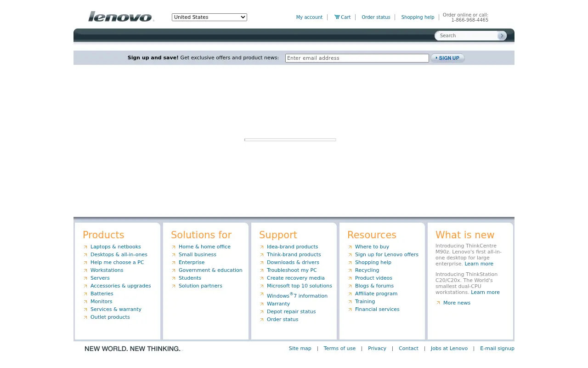The width and height of the screenshot is (588, 368).
Task: Follow Learn more for ThinkStation C20/C20x
Action: tap(485, 293)
